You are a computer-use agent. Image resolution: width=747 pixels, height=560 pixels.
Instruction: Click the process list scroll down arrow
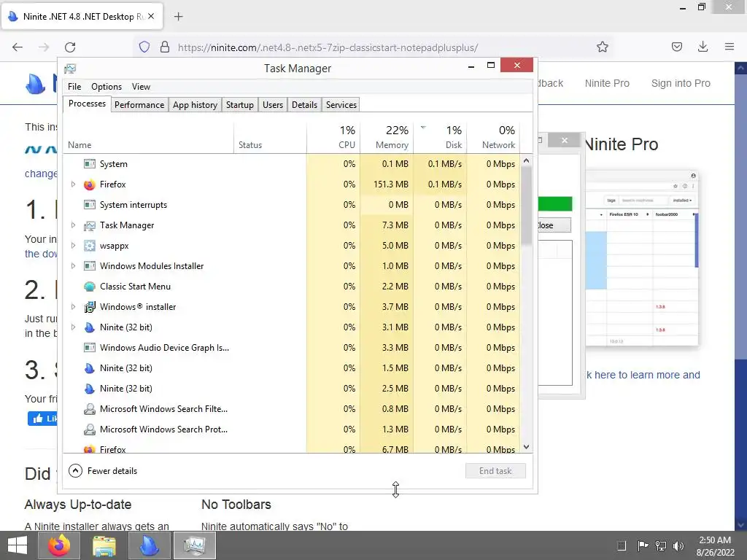click(x=526, y=447)
